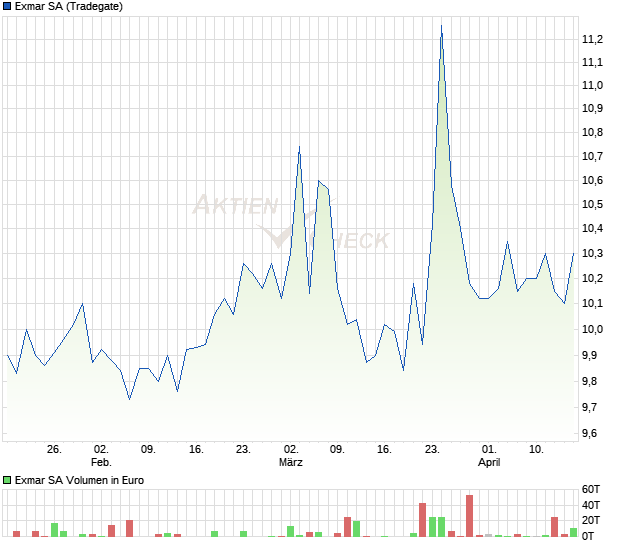620x546 pixels.
Task: Select the '26.' date label on the axis
Action: click(x=54, y=450)
